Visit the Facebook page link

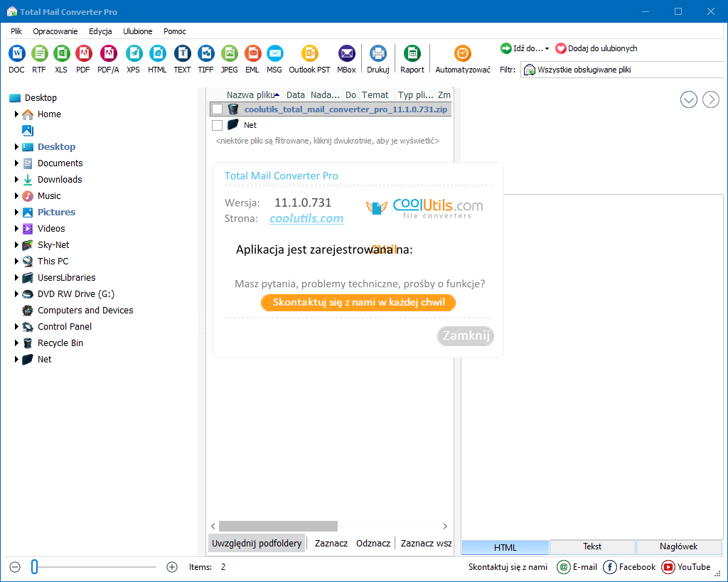pos(629,566)
